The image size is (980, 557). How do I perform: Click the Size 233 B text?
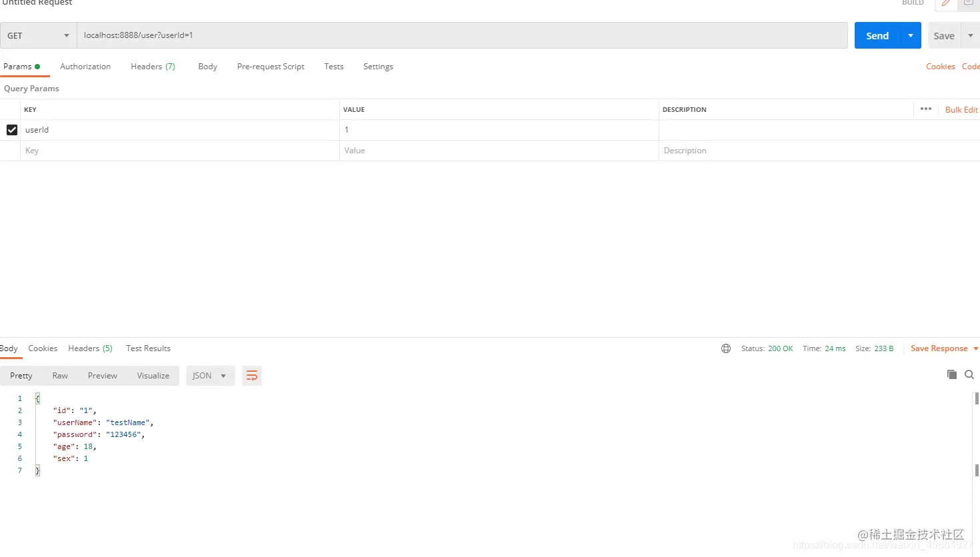click(875, 348)
